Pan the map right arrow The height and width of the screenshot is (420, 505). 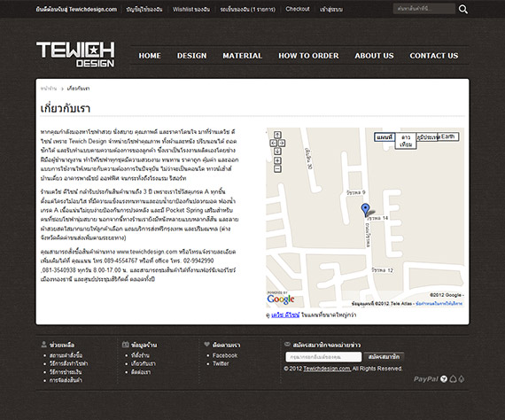tap(282, 143)
